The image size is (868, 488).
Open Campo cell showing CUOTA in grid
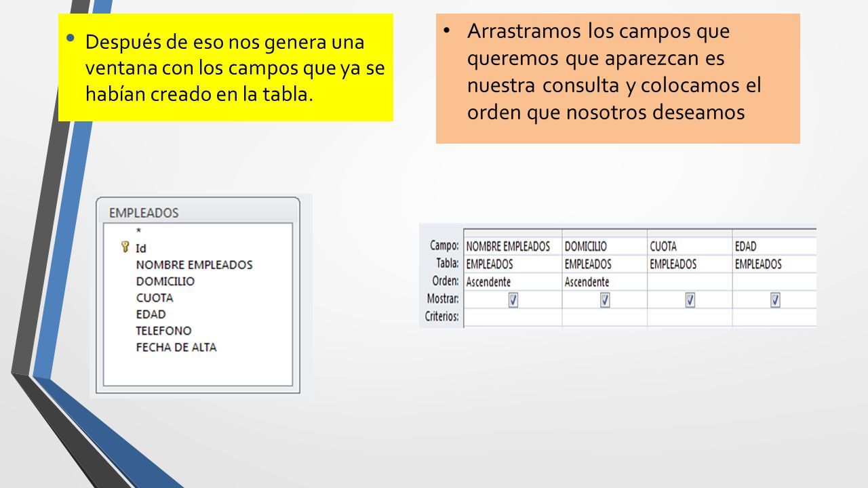(x=690, y=246)
